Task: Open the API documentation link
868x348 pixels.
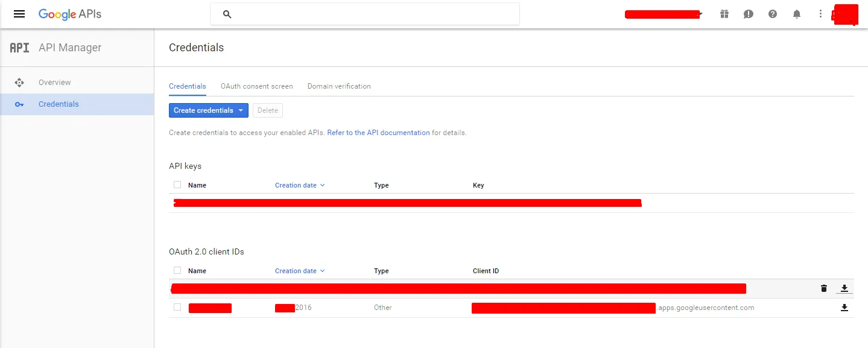Action: pyautogui.click(x=378, y=132)
